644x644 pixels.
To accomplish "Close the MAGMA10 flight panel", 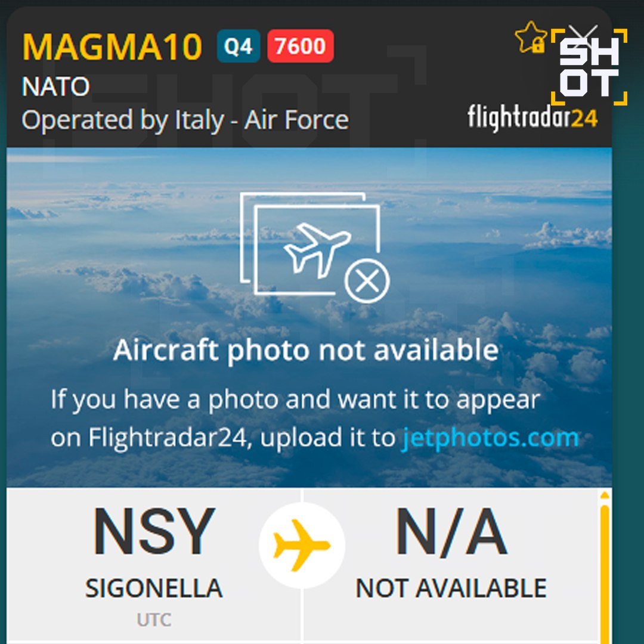I will click(583, 34).
